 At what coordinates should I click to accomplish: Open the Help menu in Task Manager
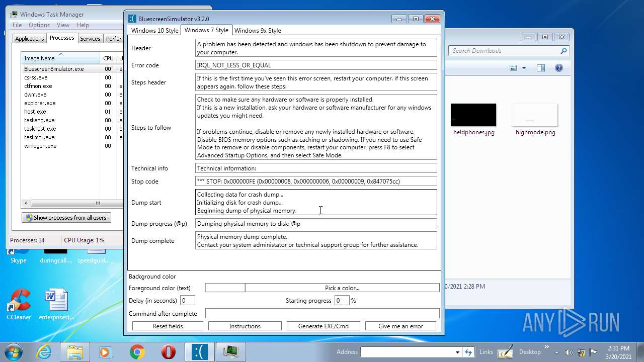pyautogui.click(x=83, y=25)
